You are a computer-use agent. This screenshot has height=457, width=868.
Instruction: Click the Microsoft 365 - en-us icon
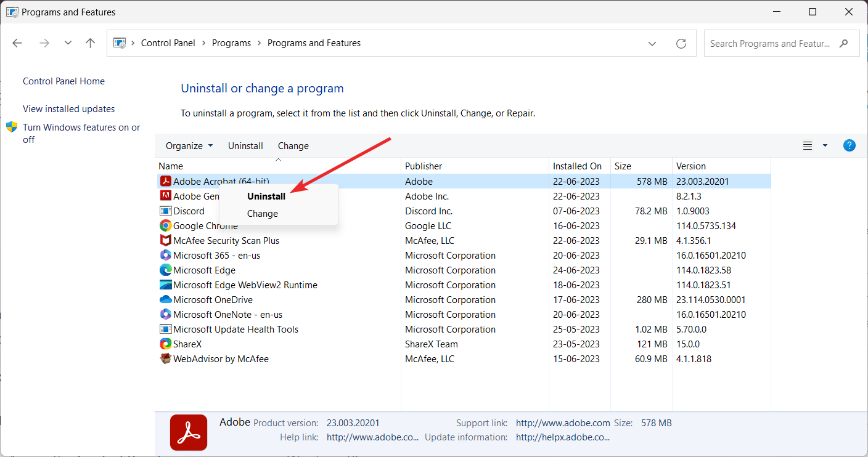(165, 255)
